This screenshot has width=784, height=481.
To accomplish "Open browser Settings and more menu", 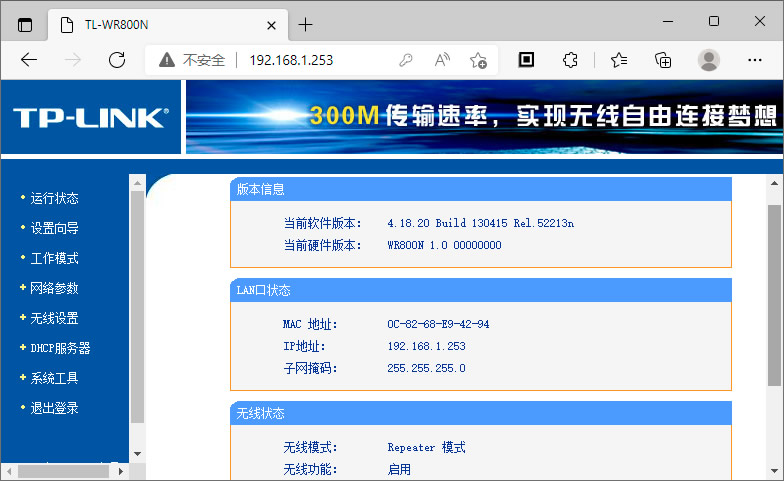I will coord(754,60).
